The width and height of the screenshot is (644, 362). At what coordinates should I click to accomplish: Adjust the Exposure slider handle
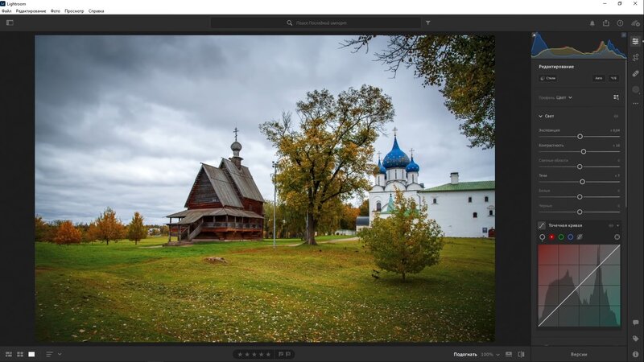point(580,136)
